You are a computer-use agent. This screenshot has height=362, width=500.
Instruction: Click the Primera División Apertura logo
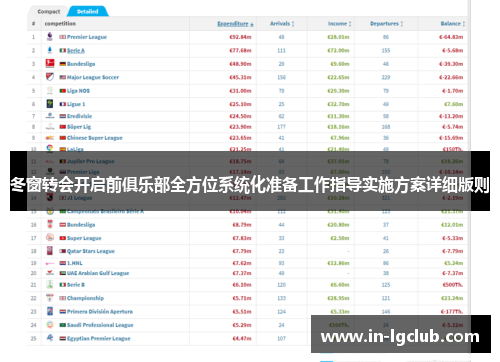(x=50, y=311)
